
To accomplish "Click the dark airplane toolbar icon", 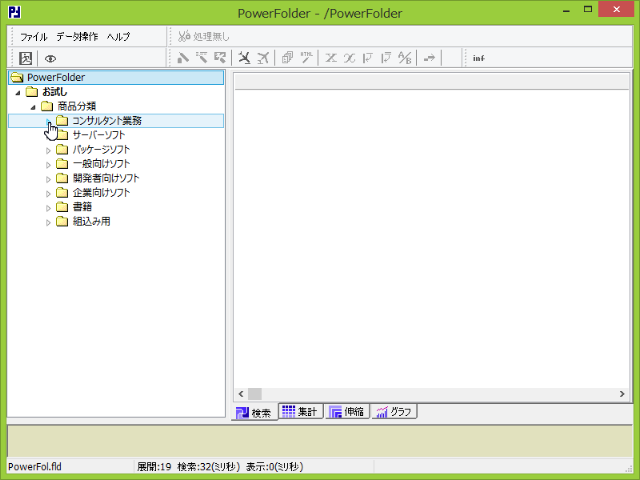I will [x=244, y=58].
